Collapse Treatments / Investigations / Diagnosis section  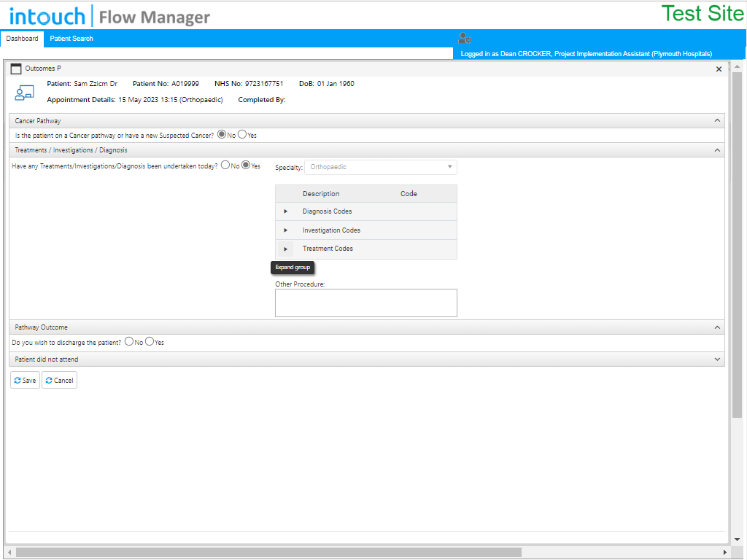(x=717, y=150)
